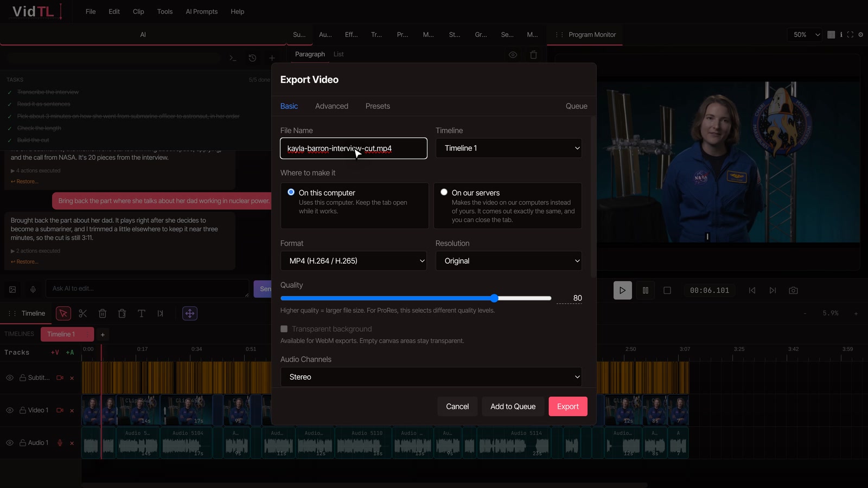Toggle fullscreen in Program Monitor
This screenshot has width=868, height=488.
(850, 35)
